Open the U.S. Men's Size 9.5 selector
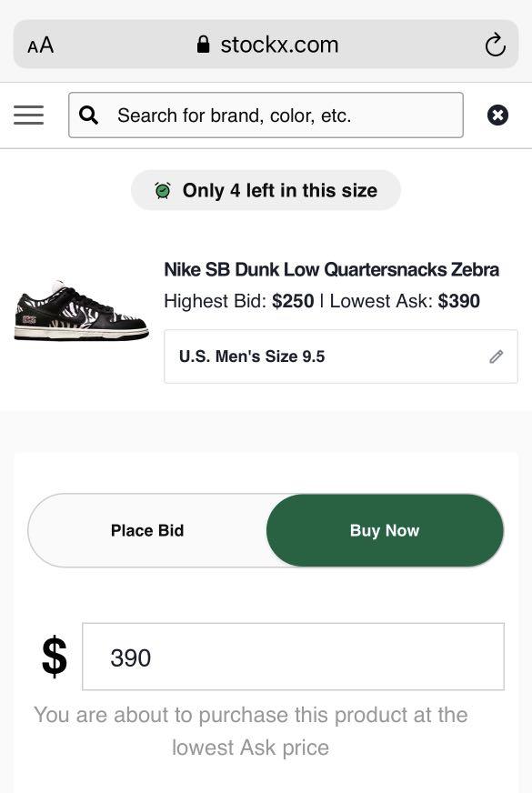 pos(340,356)
